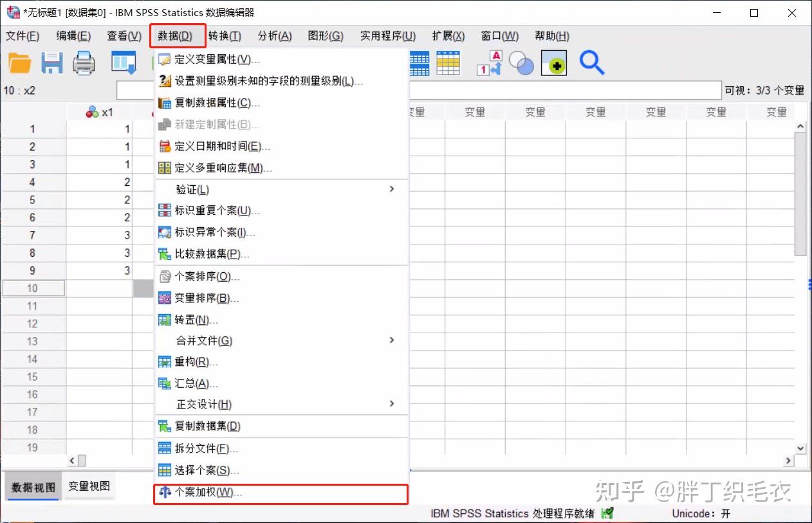Click the Recall Recently Used Dialogs icon
Screen dimensions: 812x523
coord(124,63)
